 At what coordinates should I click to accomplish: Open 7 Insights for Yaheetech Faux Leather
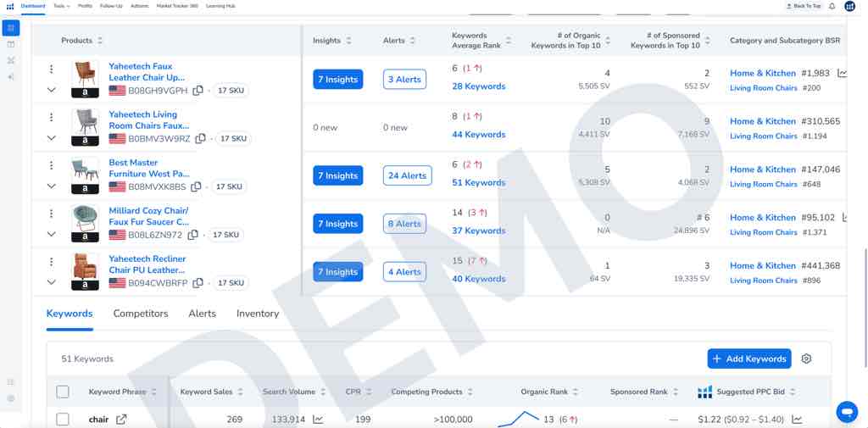pyautogui.click(x=337, y=79)
